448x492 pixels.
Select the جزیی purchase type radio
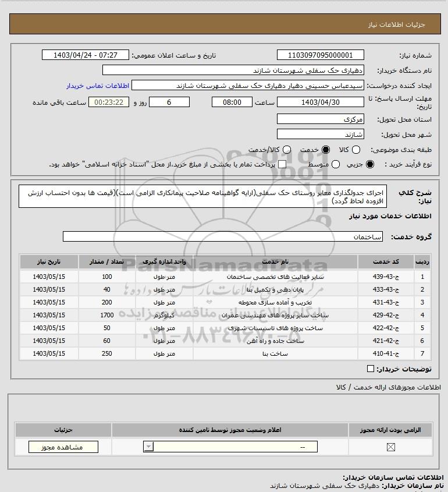point(370,164)
